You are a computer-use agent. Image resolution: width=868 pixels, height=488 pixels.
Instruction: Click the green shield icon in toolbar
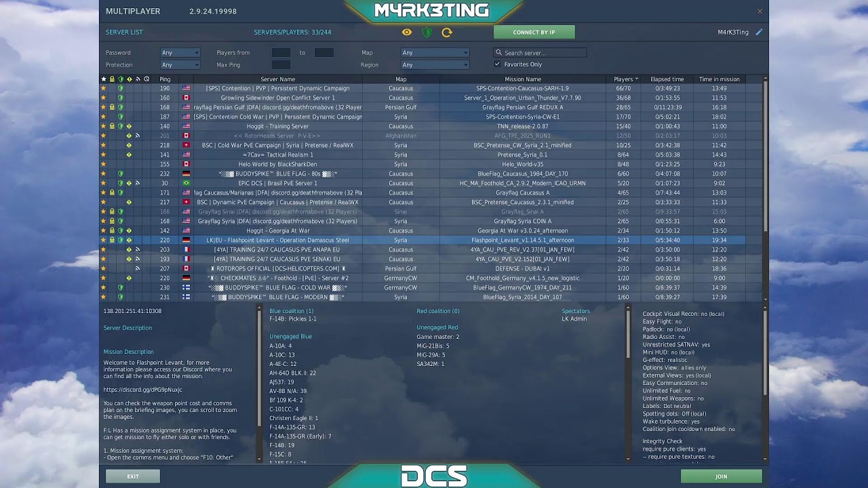coord(427,32)
